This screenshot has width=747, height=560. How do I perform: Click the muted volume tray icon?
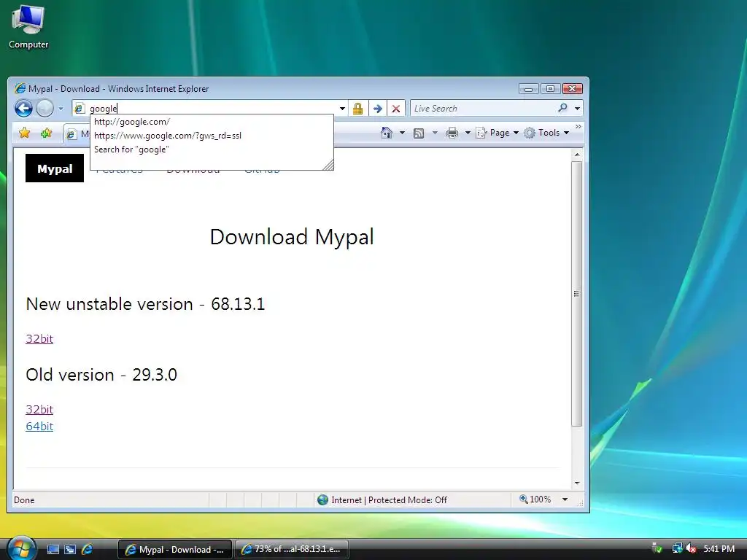point(691,549)
